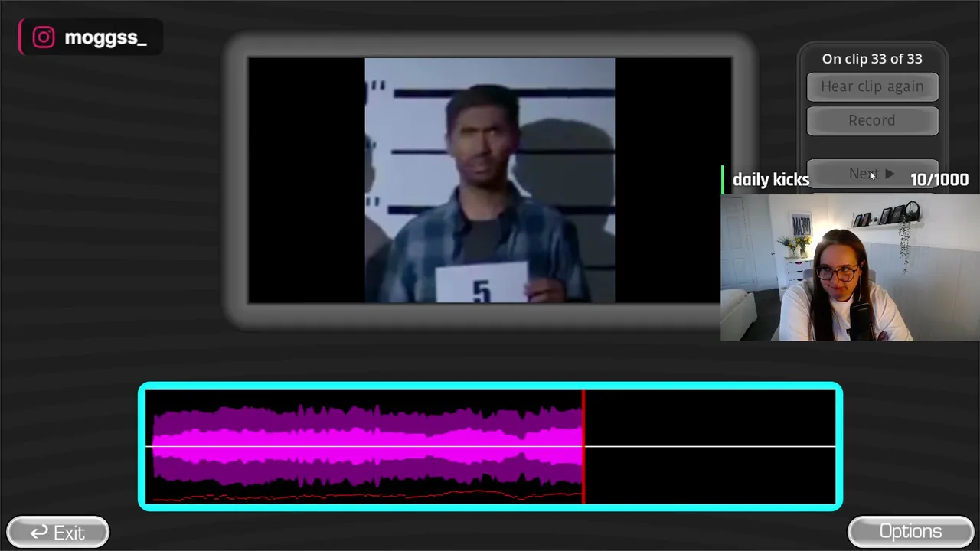Click the Exit button
This screenshot has height=551, width=980.
pyautogui.click(x=58, y=532)
